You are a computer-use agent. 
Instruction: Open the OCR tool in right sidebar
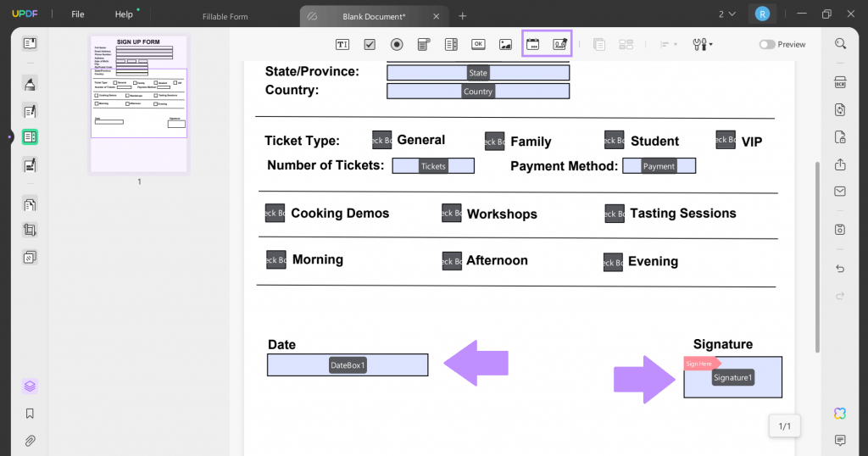click(x=840, y=82)
